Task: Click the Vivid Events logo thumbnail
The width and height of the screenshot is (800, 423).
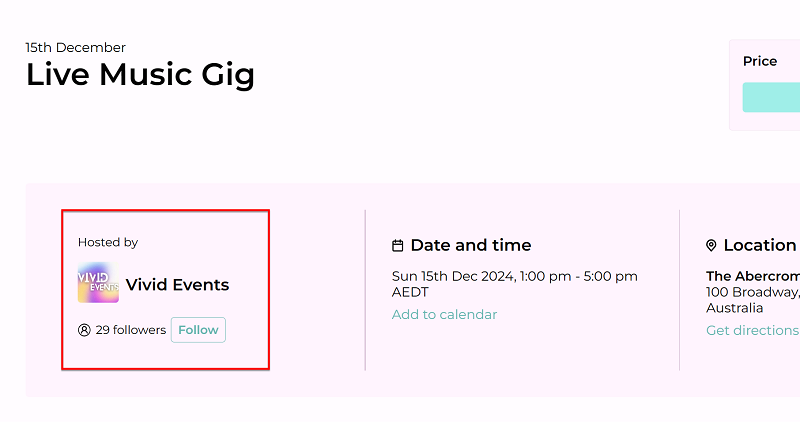Action: (x=98, y=283)
